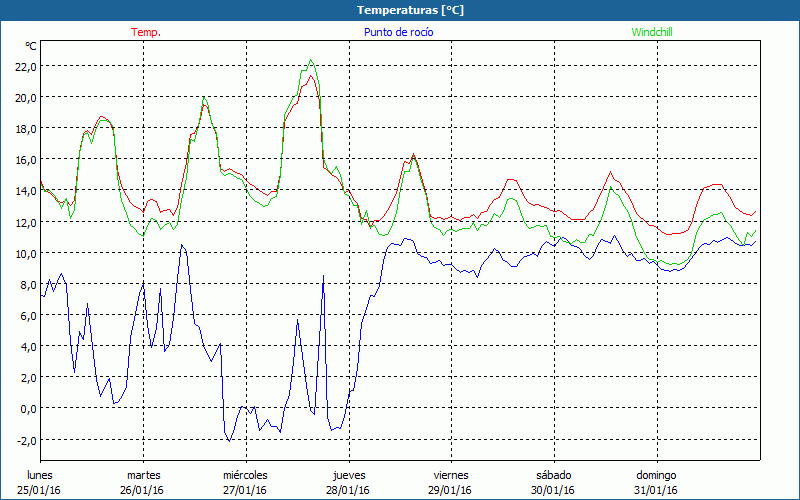Click the sábado day label

(x=554, y=475)
